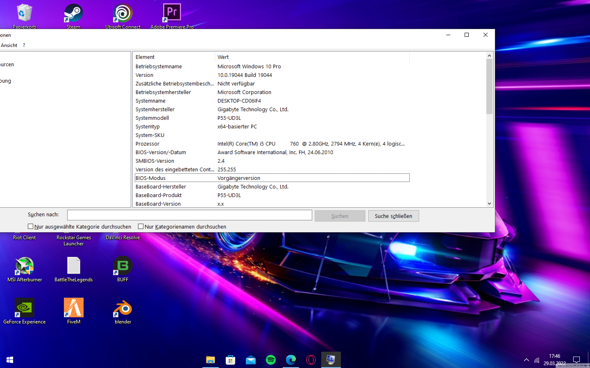The image size is (590, 368).
Task: Select the Betriebssystemhersteller row
Action: (x=272, y=92)
